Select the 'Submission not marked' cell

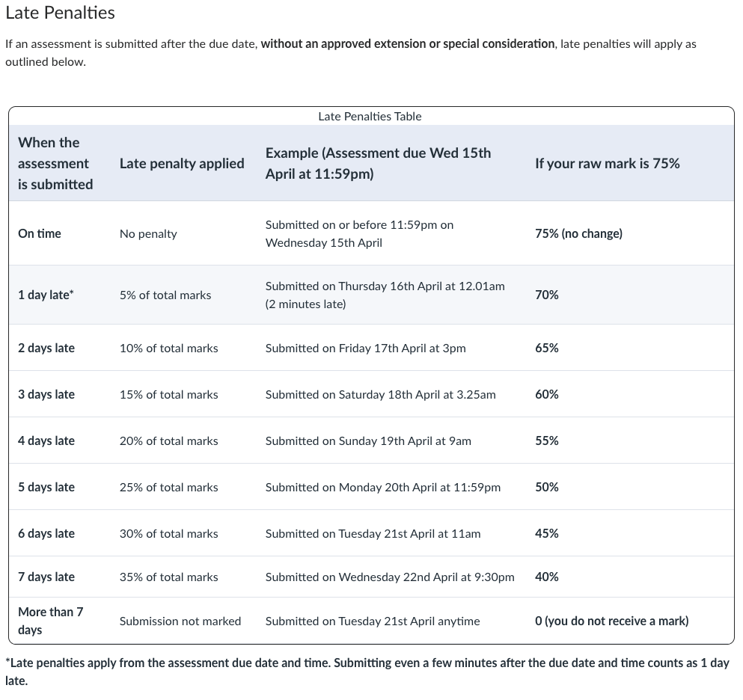(180, 621)
